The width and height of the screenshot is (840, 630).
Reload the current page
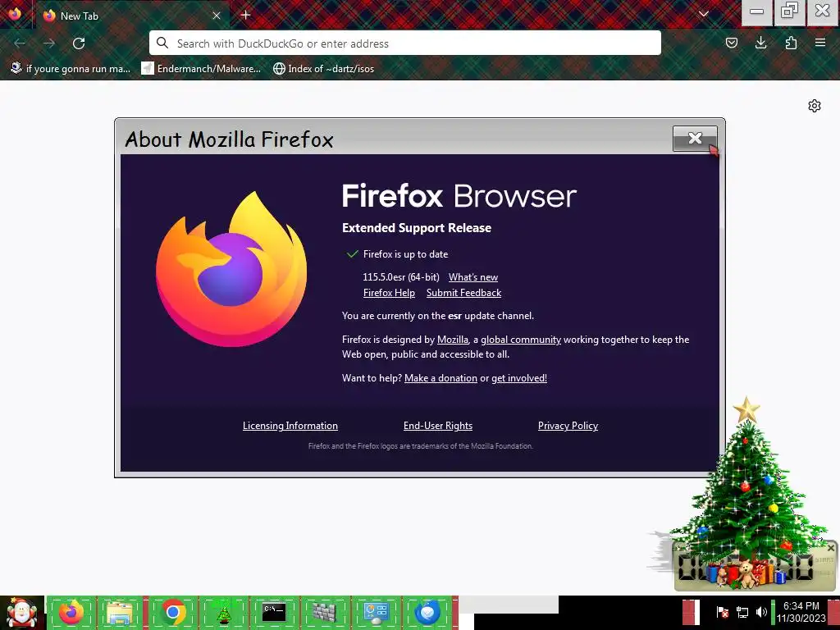[x=79, y=43]
